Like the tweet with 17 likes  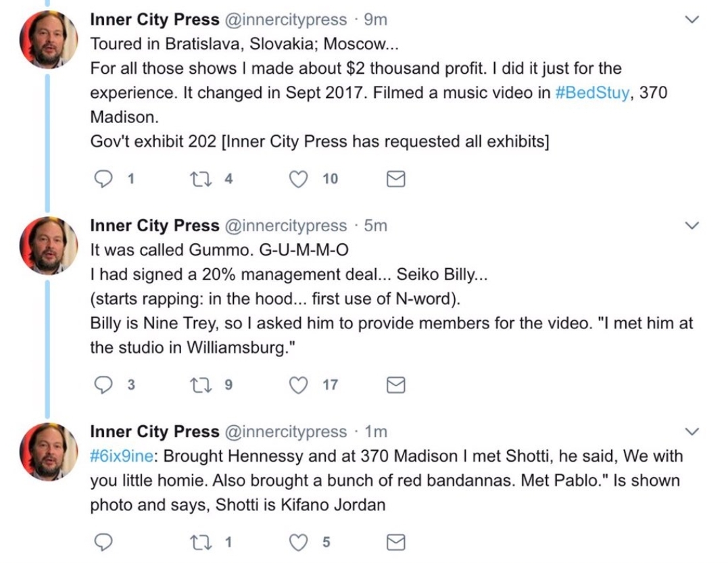pos(297,385)
